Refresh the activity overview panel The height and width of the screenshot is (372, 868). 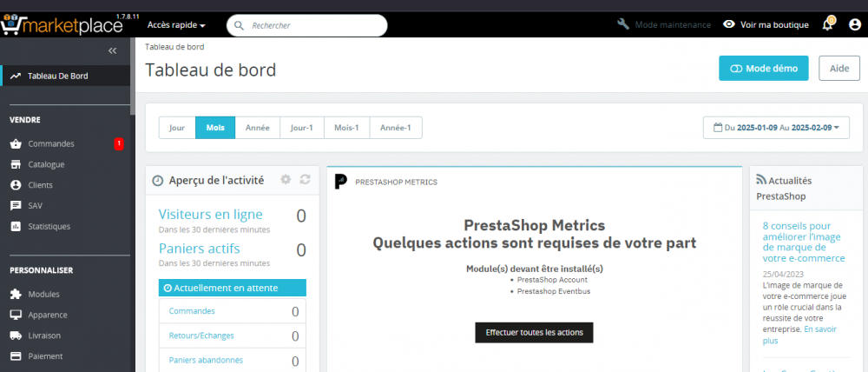point(305,180)
